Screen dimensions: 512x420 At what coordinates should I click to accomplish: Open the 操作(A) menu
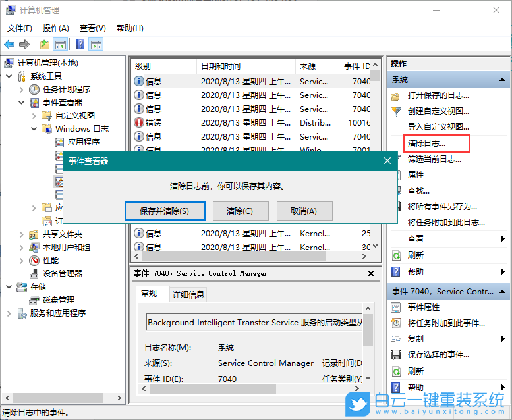(x=55, y=28)
